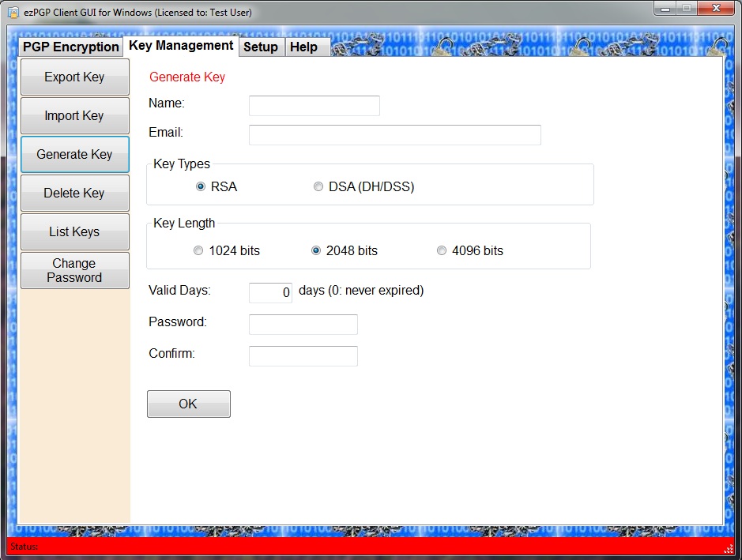This screenshot has width=742, height=560.
Task: Select the DSA (DH/DSS) key type
Action: tap(318, 186)
